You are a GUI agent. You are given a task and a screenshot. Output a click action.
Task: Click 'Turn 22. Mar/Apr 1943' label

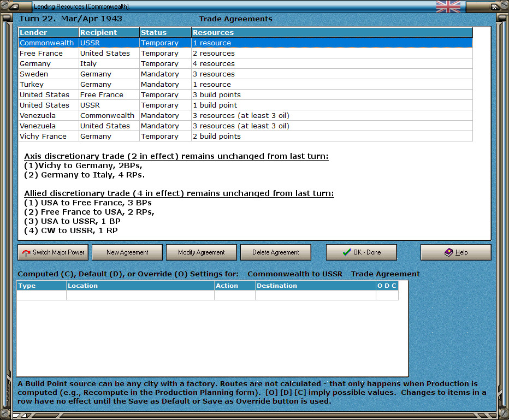[71, 19]
